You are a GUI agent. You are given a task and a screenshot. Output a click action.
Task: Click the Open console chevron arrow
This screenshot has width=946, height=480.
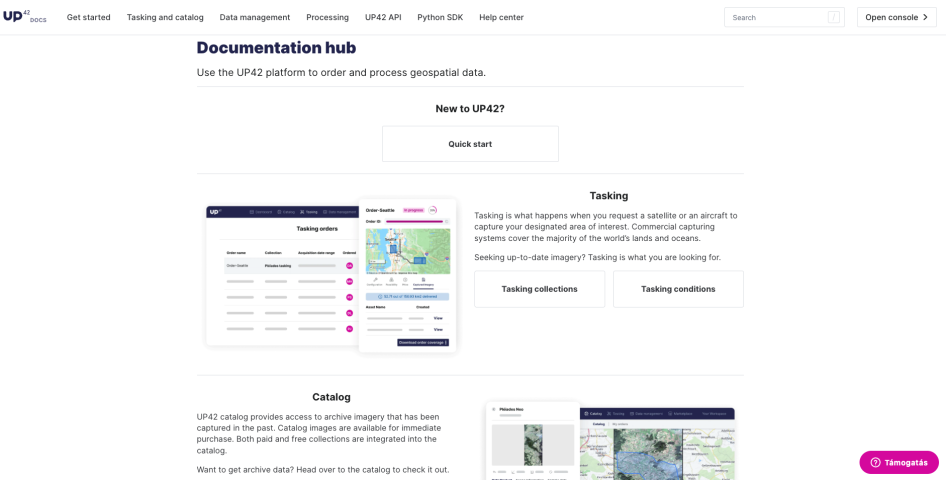[x=925, y=17]
